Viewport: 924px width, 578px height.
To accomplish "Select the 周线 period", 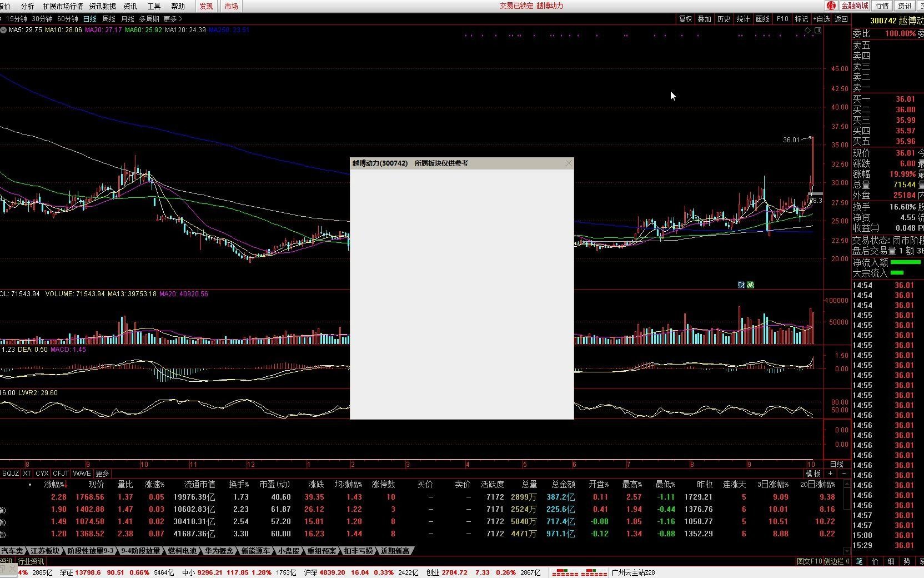I will 109,19.
